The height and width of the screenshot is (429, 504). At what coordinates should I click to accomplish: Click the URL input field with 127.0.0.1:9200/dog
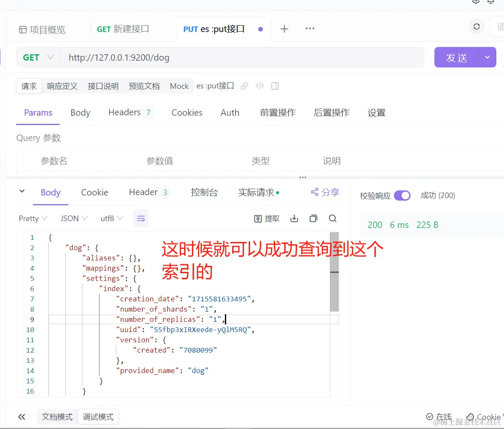(x=242, y=58)
